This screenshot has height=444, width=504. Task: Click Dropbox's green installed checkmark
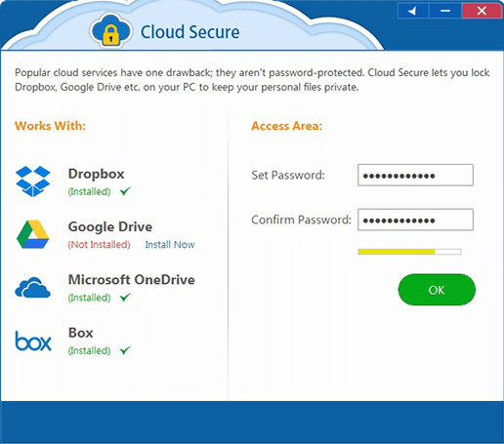[x=125, y=191]
